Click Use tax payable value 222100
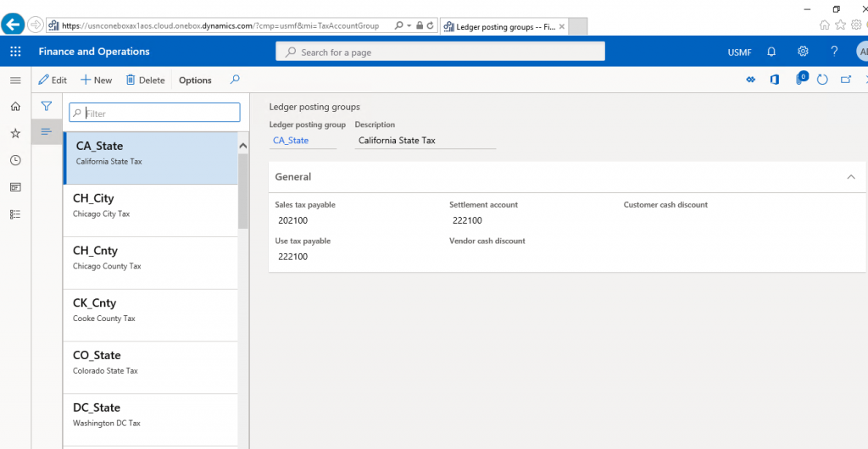The image size is (868, 449). (x=292, y=257)
